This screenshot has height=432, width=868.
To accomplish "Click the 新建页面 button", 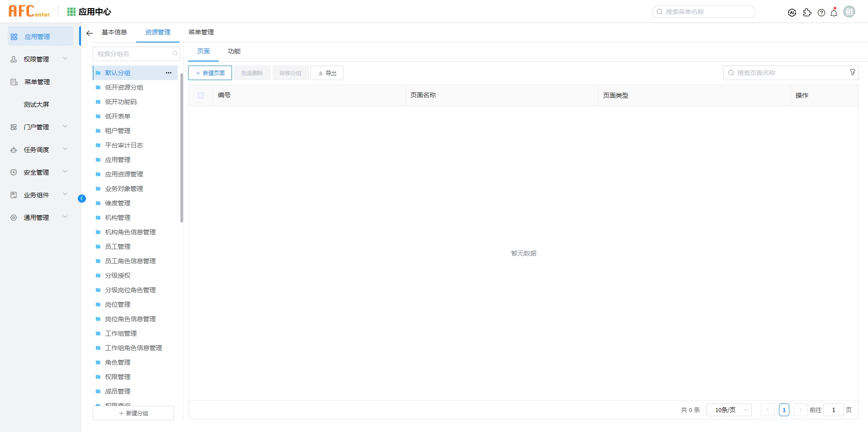I will click(x=210, y=72).
